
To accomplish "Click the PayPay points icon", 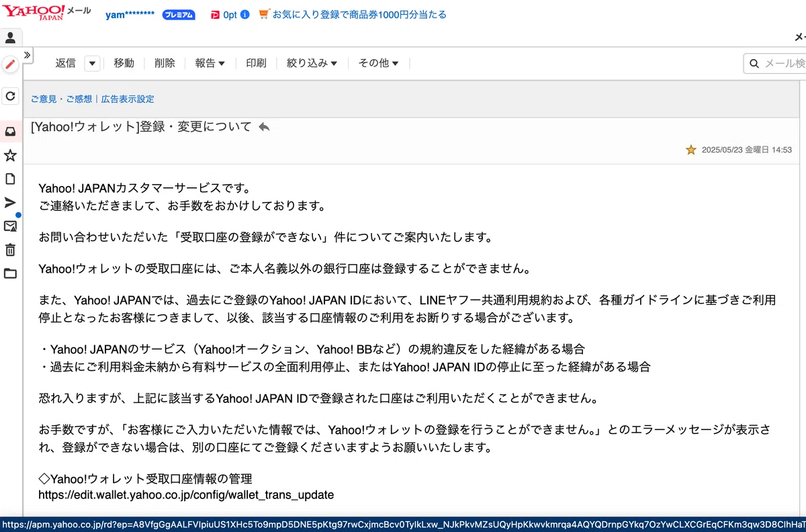I will coord(215,15).
